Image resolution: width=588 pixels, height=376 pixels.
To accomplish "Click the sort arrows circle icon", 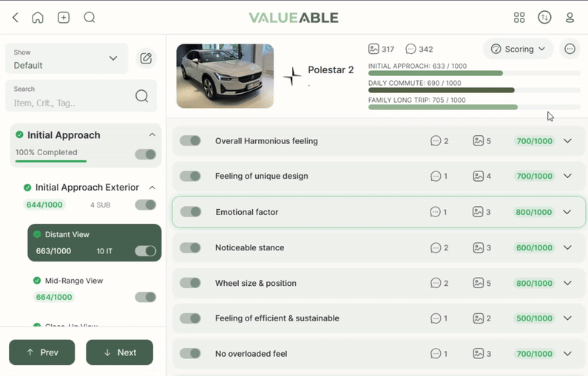I will click(544, 18).
